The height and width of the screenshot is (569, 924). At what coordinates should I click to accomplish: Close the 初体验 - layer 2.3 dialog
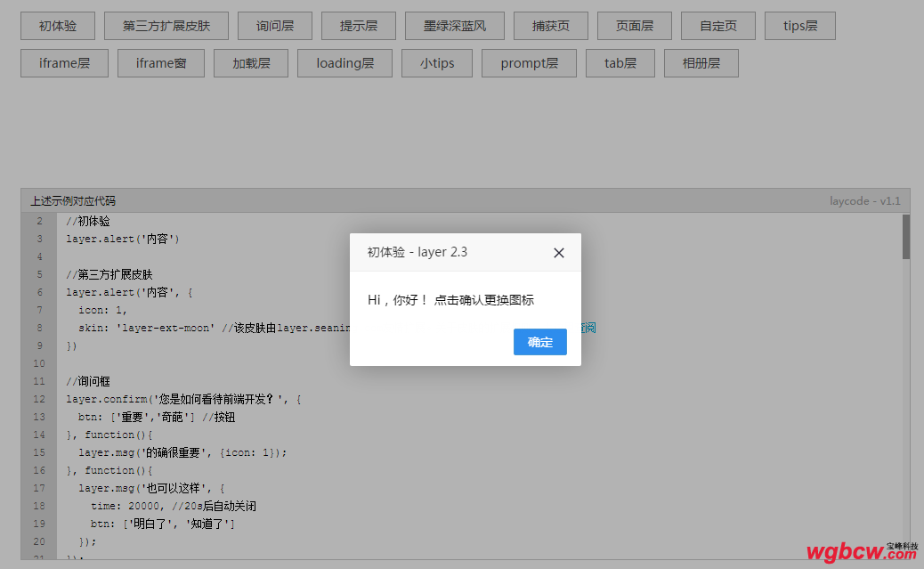click(x=558, y=252)
